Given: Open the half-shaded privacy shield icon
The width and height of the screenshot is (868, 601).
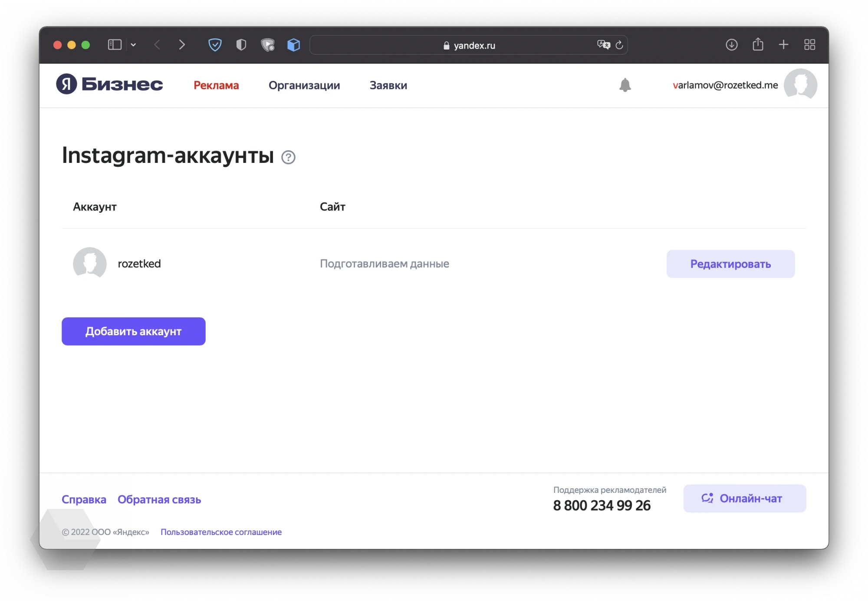Looking at the screenshot, I should coord(241,45).
